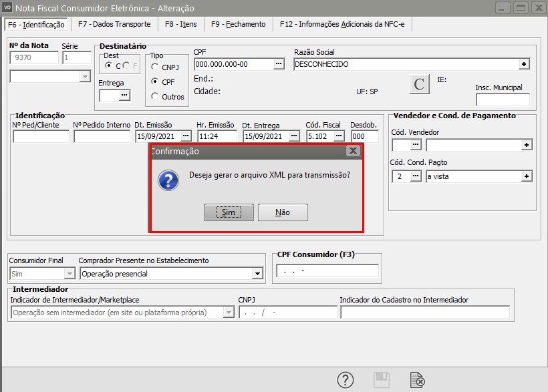Close the Confirmação dialog
548x392 pixels.
pyautogui.click(x=354, y=152)
